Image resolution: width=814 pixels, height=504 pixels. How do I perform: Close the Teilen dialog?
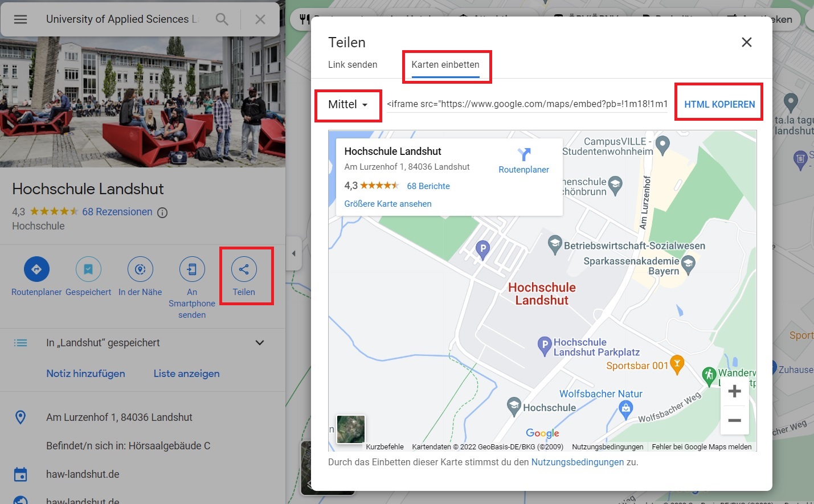coord(747,42)
